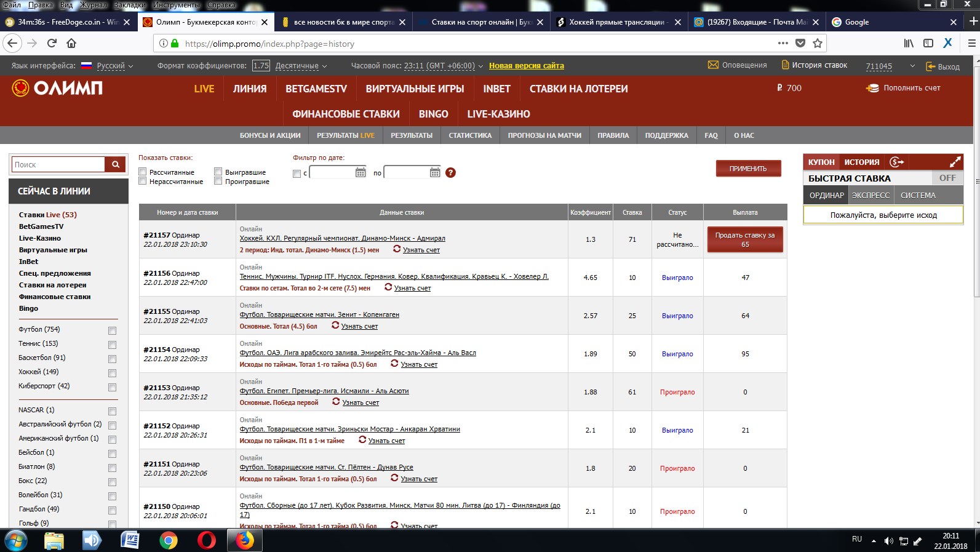Open the start-date calendar picker icon
This screenshot has width=980, height=552.
361,173
